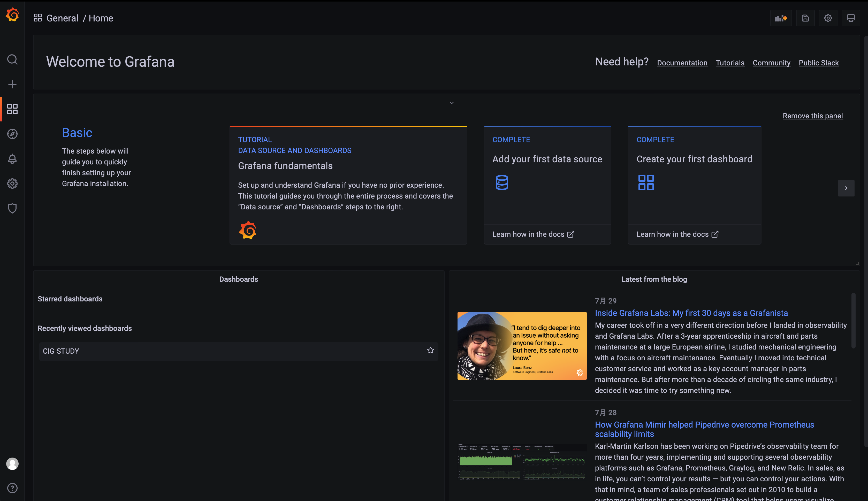
Task: Open Inside Grafana Labs blog post title
Action: pos(691,313)
